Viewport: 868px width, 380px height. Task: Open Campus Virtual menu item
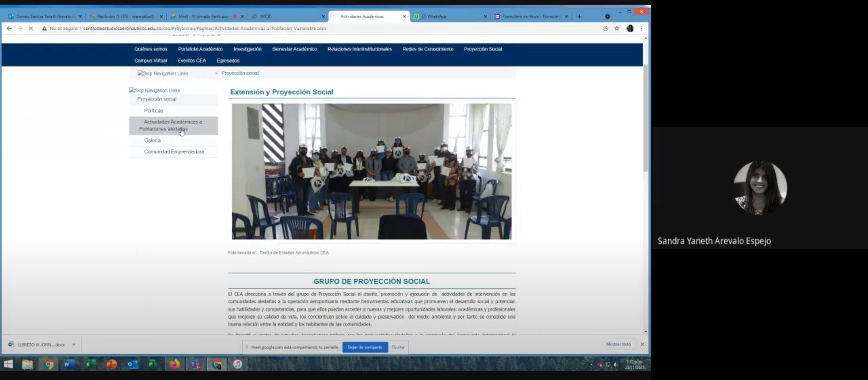coord(151,61)
